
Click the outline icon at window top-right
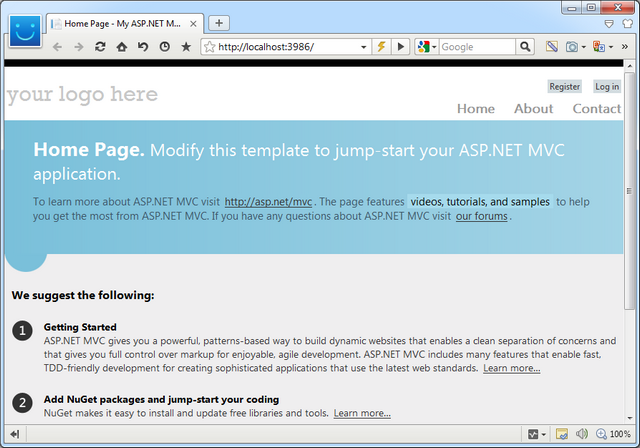609,24
